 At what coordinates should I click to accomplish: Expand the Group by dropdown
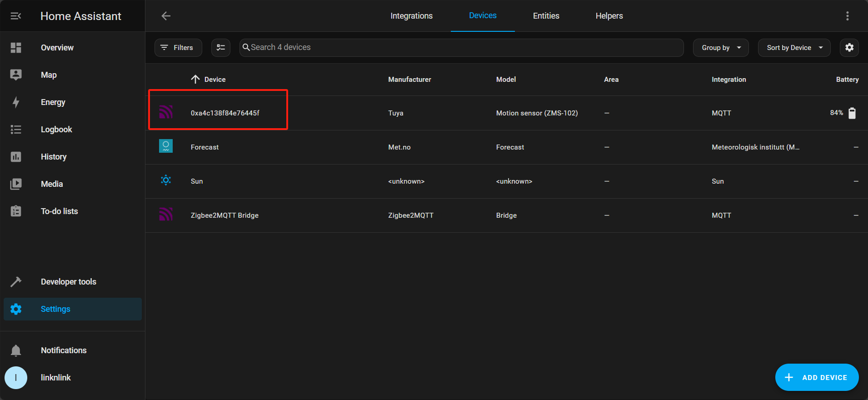tap(720, 48)
